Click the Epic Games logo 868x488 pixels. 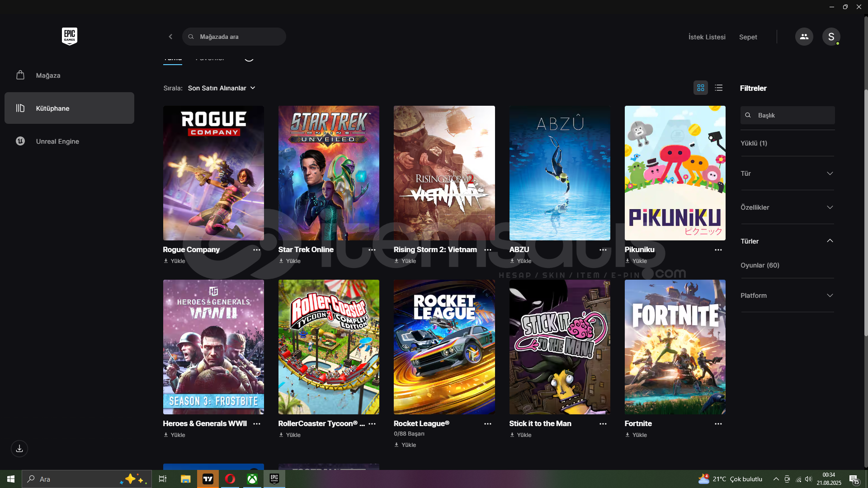[70, 36]
